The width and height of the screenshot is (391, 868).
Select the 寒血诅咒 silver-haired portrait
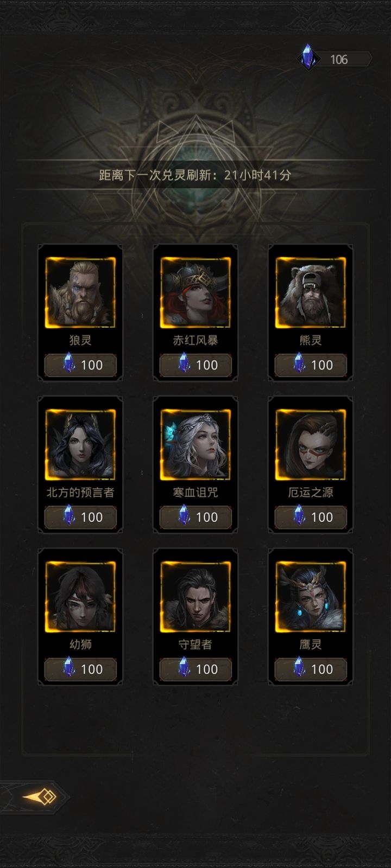coord(195,444)
